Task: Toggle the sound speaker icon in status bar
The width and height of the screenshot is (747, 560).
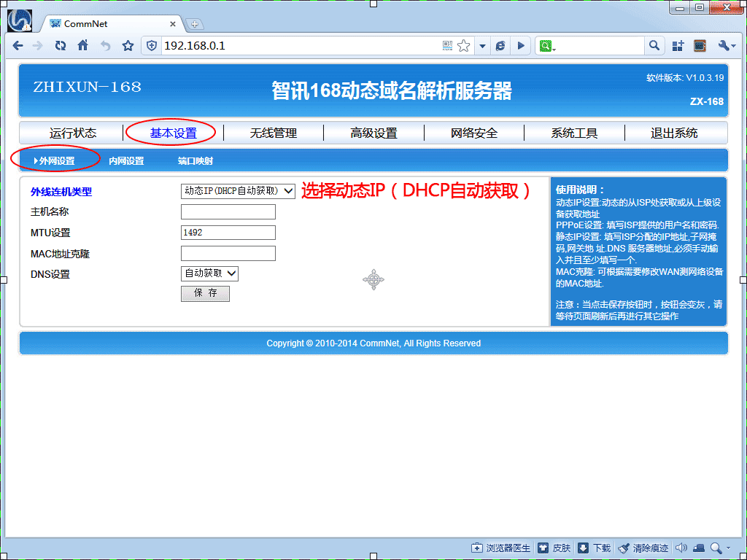Action: [x=681, y=548]
